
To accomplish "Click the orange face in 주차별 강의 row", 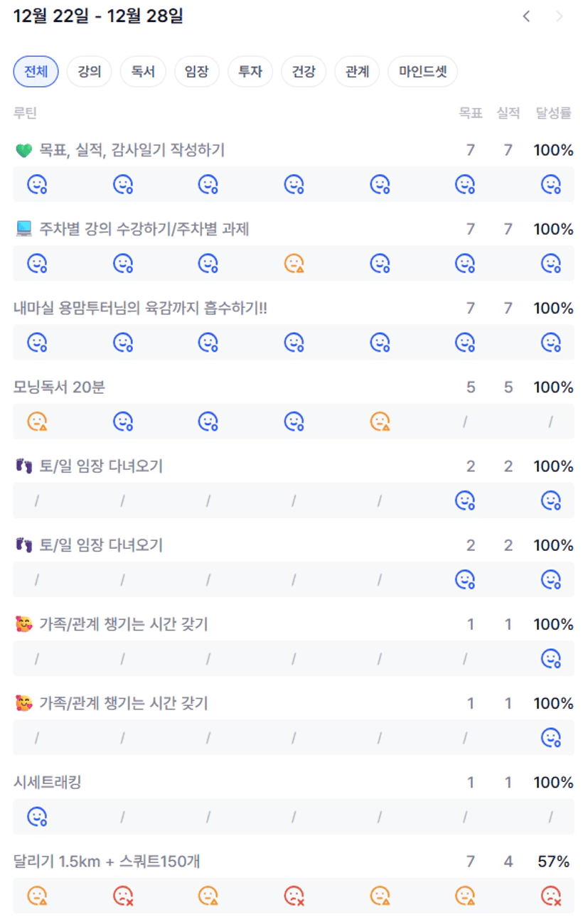I will (x=294, y=264).
